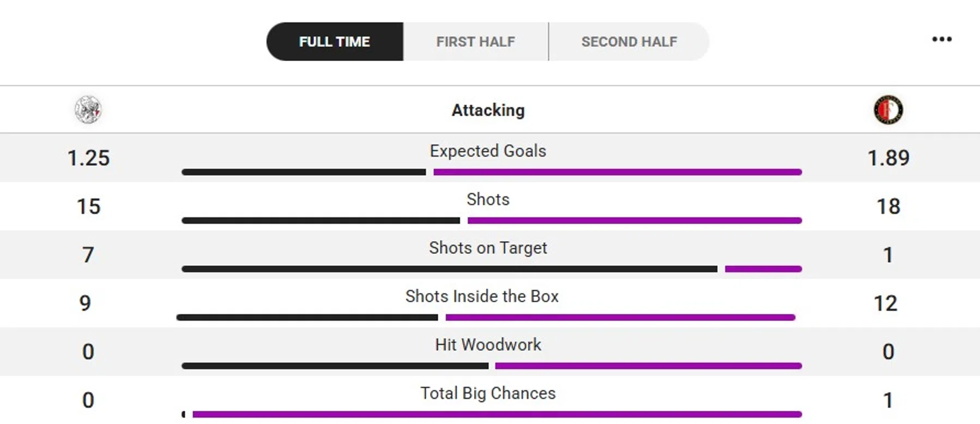Select the FULL TIME tab

[x=335, y=41]
